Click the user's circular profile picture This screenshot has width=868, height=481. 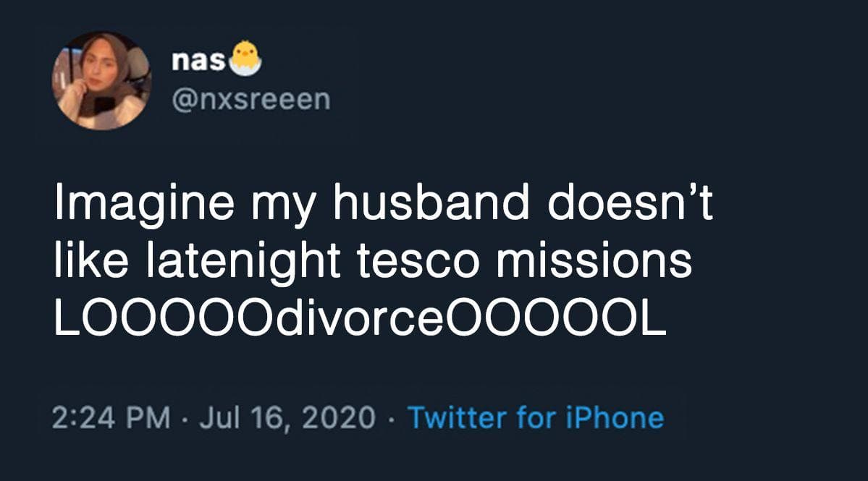tap(101, 80)
